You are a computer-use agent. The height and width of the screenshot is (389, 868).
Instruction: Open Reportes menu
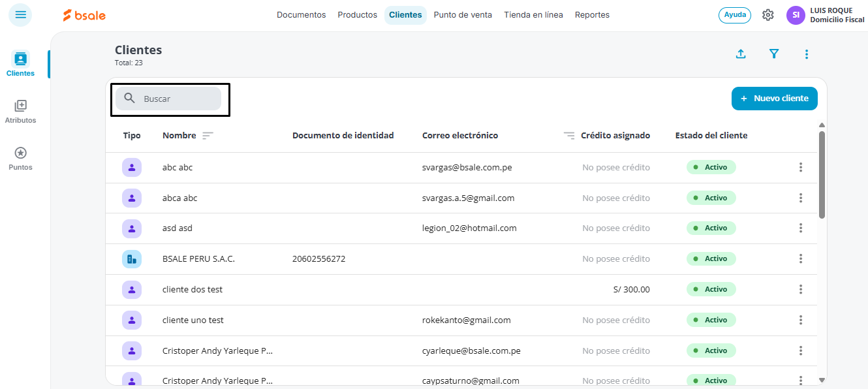tap(592, 15)
